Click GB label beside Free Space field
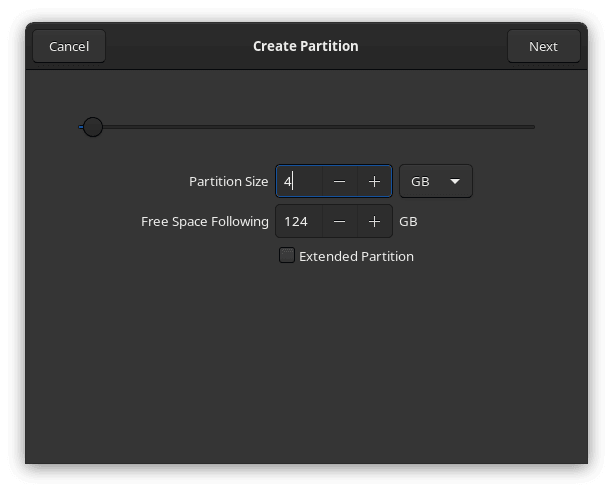The height and width of the screenshot is (492, 613). 408,221
